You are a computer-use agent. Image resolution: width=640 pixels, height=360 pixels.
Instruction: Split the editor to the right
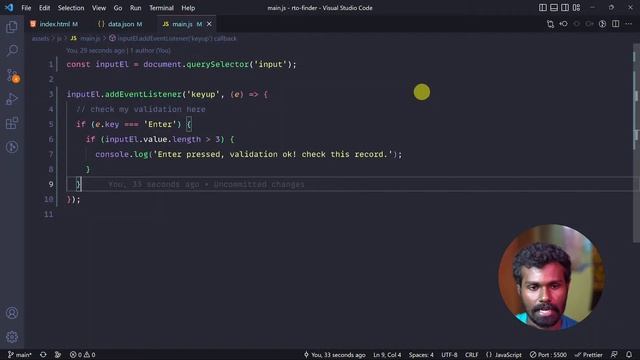point(616,24)
